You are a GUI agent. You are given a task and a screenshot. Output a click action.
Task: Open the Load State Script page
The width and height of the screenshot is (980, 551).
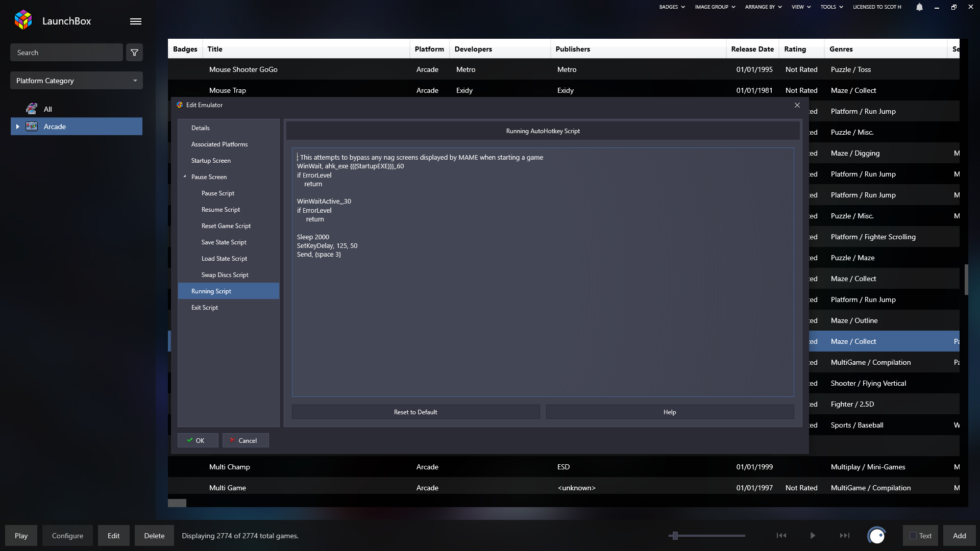[229, 259]
